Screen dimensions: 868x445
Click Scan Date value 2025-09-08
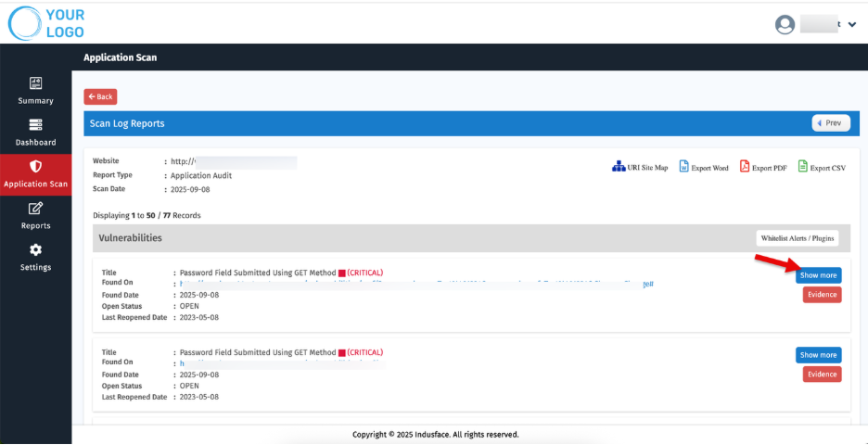tap(190, 189)
